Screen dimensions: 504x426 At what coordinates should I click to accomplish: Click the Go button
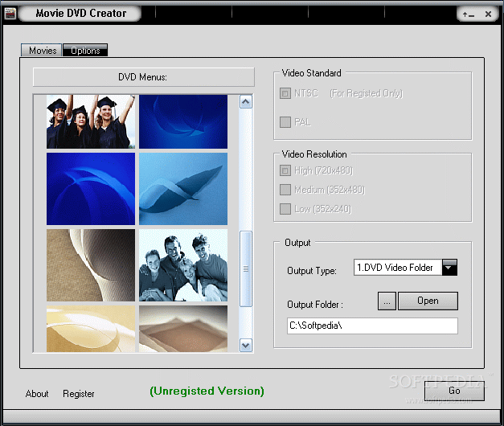click(454, 391)
